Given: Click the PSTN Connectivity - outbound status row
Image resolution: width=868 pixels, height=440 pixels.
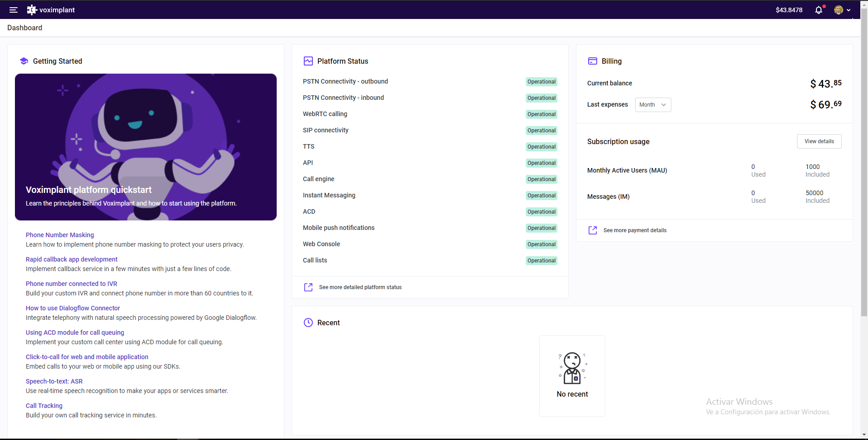Looking at the screenshot, I should click(x=430, y=82).
